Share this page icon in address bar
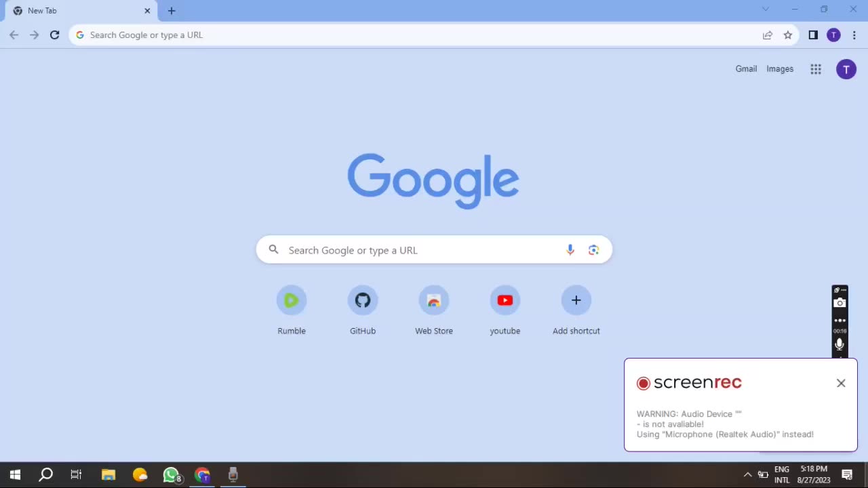Screen dimensions: 868x488 click(x=768, y=35)
